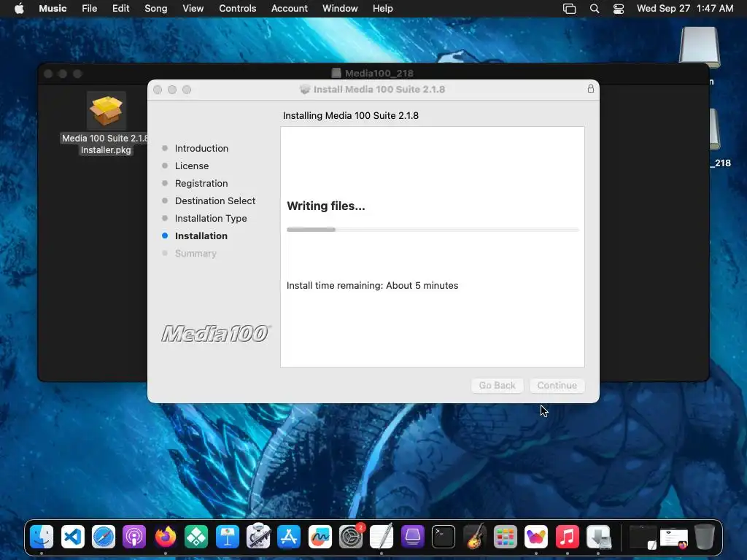This screenshot has width=747, height=560.
Task: Open the Song menu
Action: click(x=156, y=9)
